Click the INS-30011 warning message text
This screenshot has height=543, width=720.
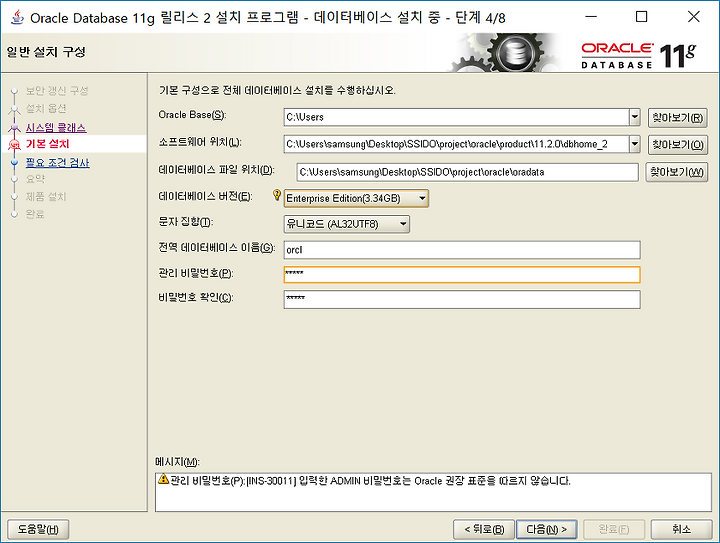tap(370, 481)
